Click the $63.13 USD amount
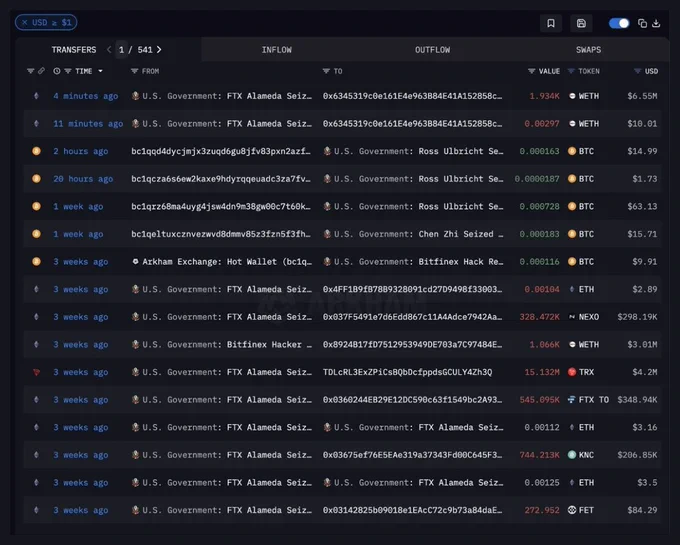680x545 pixels. point(642,206)
